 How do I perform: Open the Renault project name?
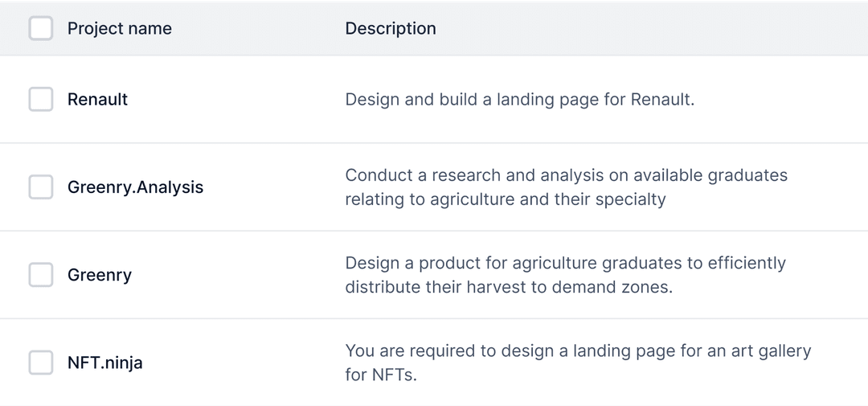pos(98,100)
